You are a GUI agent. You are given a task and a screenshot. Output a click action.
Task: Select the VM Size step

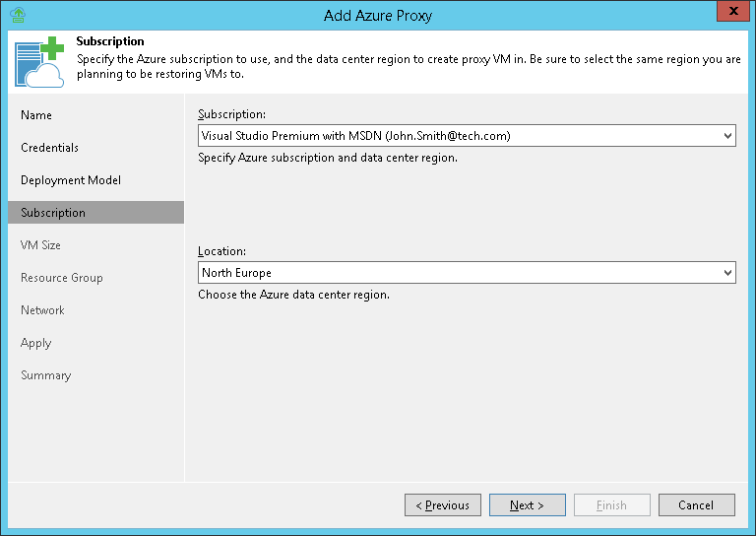[x=41, y=245]
